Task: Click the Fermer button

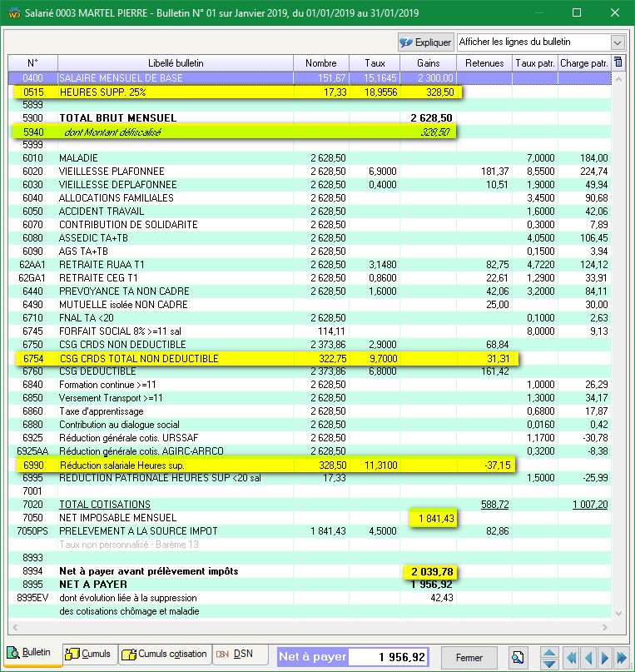Action: (469, 658)
